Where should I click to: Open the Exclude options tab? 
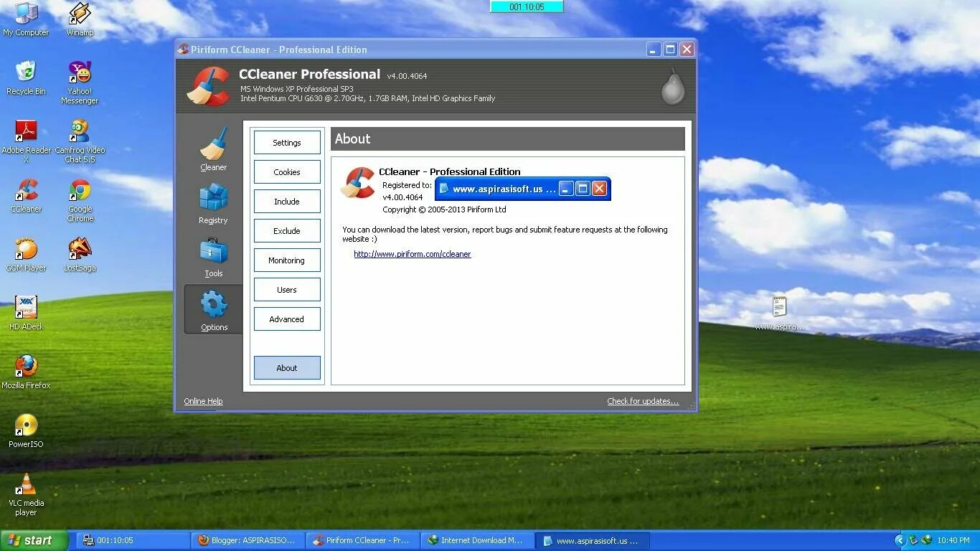[x=287, y=231]
